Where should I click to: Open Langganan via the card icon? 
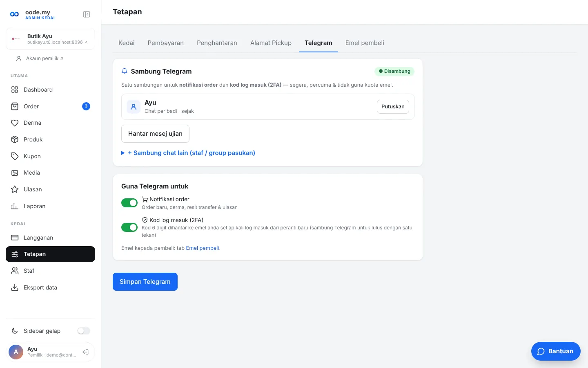tap(15, 238)
